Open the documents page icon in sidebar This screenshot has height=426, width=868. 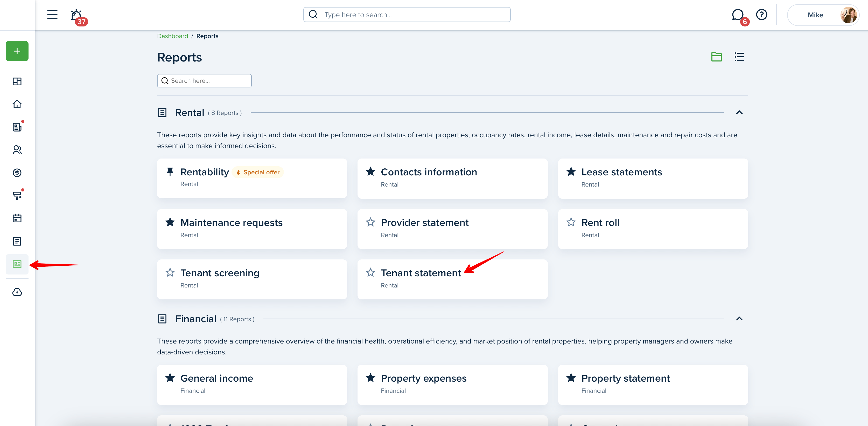tap(17, 241)
